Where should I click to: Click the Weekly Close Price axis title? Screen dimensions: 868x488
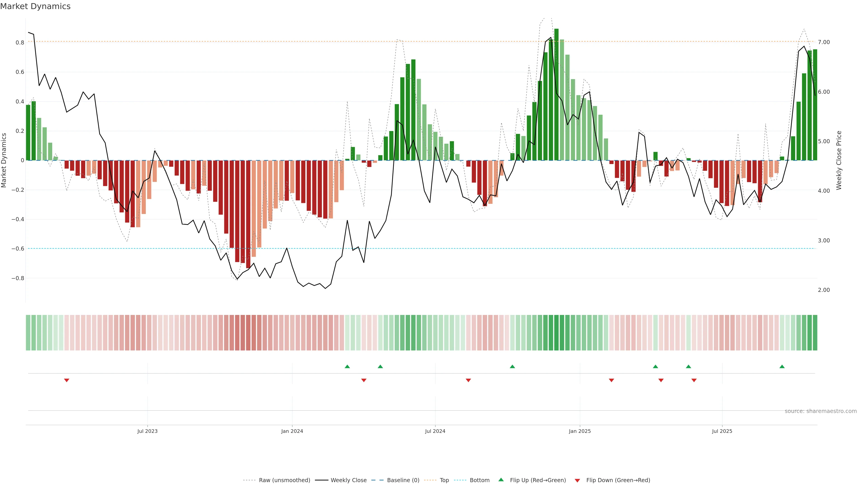839,160
